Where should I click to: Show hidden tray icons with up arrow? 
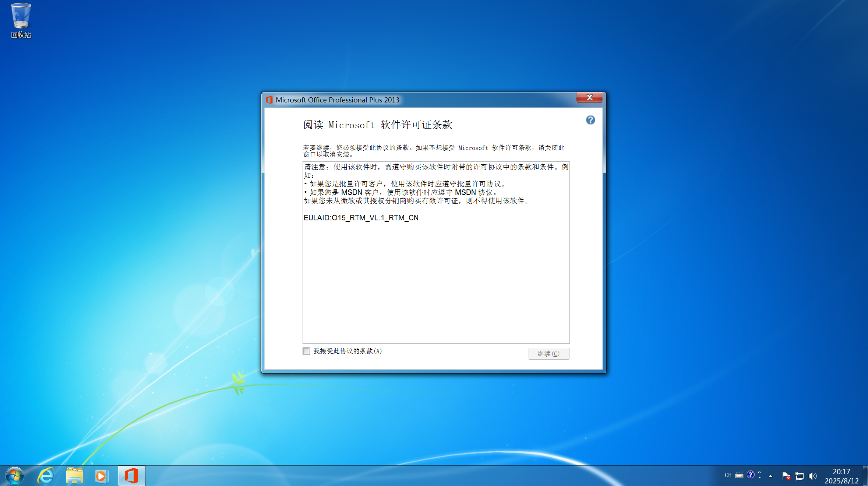point(770,476)
